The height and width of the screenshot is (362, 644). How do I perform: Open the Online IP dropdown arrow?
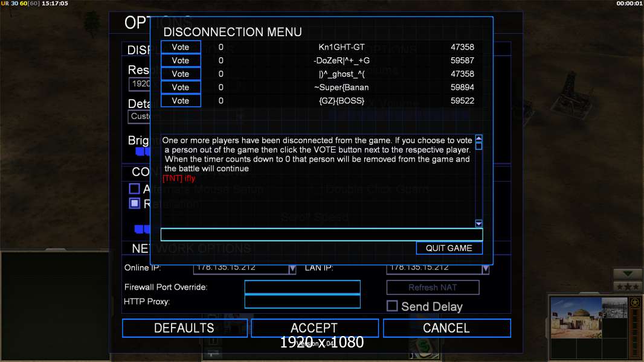tap(292, 269)
